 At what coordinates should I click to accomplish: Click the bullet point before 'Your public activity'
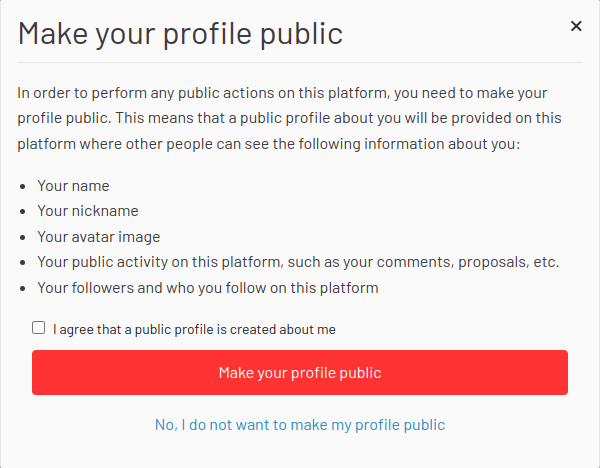[23, 264]
